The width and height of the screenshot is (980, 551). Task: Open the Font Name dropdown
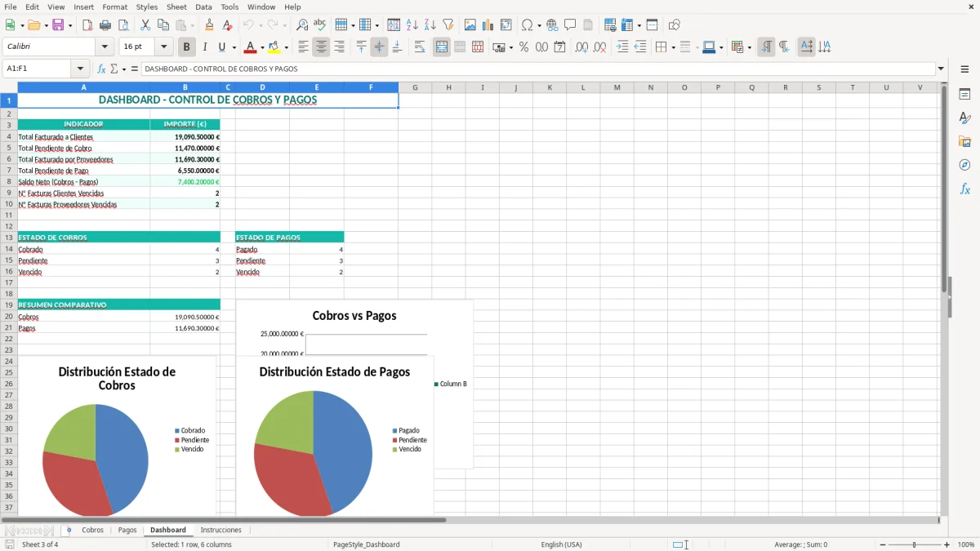click(x=105, y=47)
